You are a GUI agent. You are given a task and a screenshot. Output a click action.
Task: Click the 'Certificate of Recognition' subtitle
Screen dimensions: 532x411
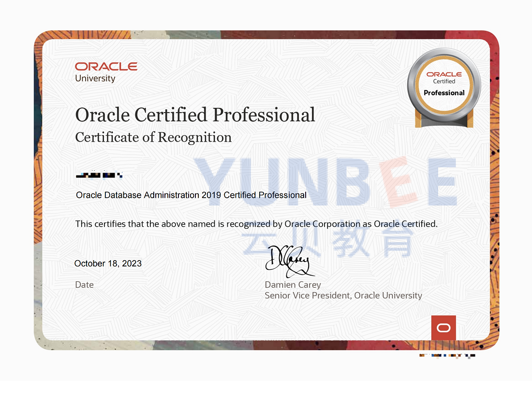point(153,137)
